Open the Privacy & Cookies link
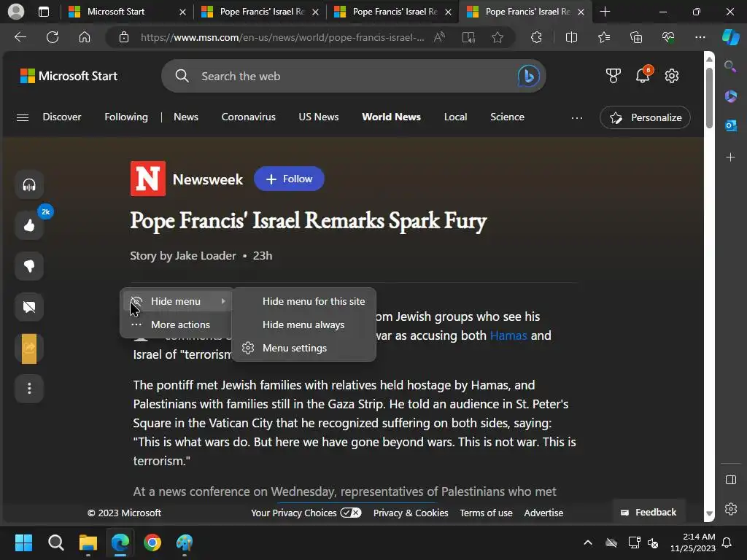Viewport: 747px width, 560px height. click(x=411, y=513)
